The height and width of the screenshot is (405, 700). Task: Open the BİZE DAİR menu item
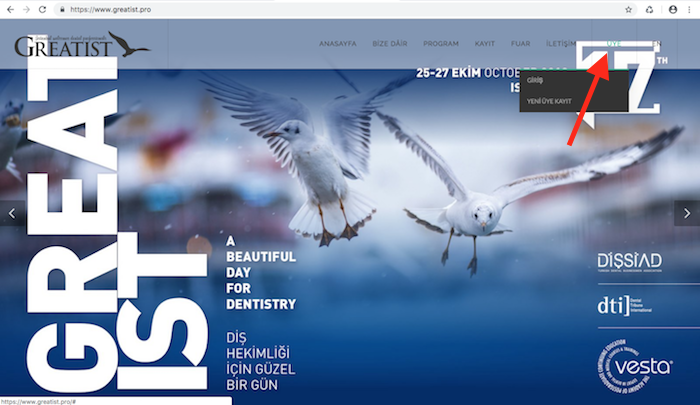click(390, 44)
